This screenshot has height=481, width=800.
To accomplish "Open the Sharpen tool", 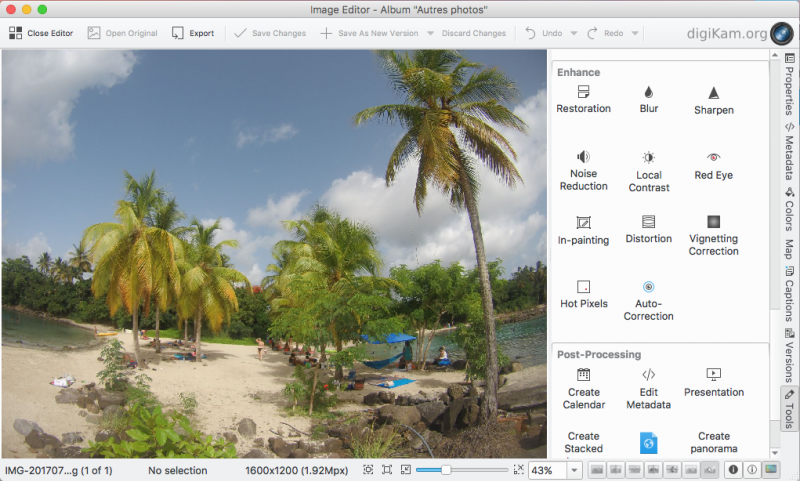I will [713, 100].
